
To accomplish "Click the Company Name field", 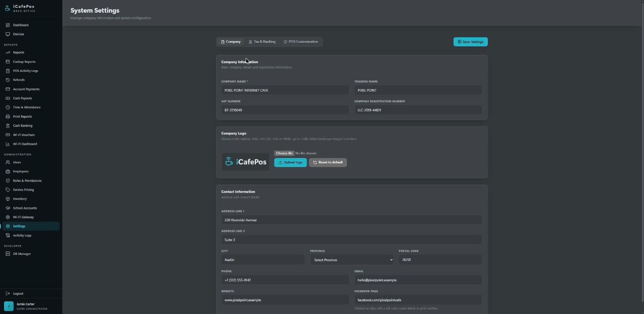I will tap(285, 90).
